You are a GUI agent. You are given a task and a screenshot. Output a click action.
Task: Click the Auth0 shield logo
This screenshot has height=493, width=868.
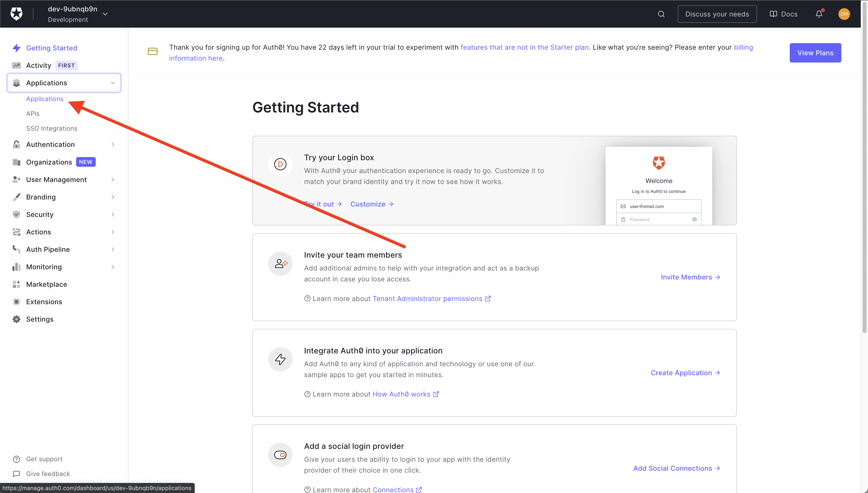pos(16,14)
